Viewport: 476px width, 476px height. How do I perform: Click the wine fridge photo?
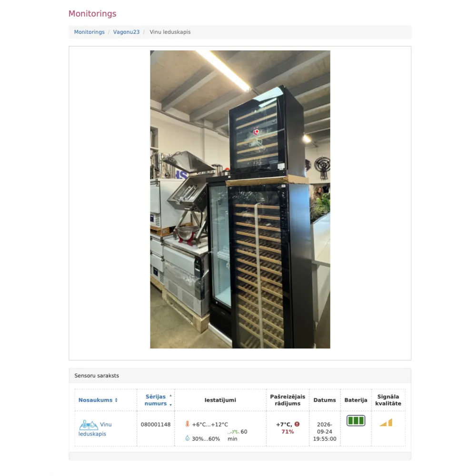click(240, 199)
